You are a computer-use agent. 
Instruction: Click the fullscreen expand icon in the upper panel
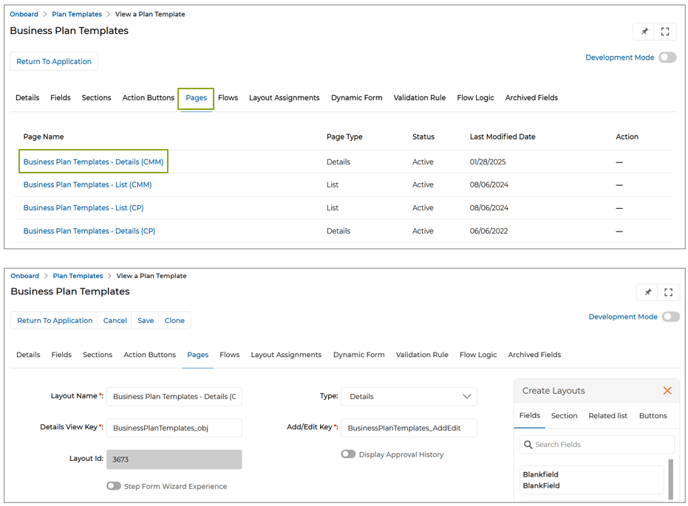tap(665, 32)
